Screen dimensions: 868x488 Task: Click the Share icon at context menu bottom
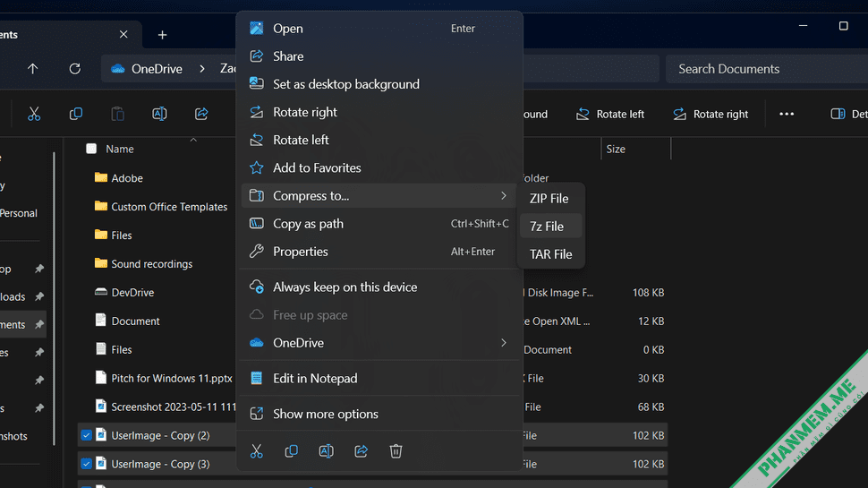(361, 451)
